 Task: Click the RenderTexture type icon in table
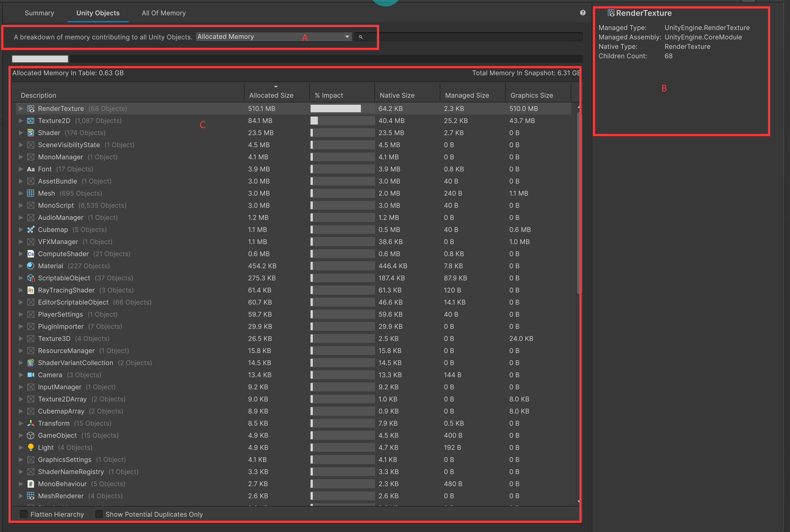[30, 108]
